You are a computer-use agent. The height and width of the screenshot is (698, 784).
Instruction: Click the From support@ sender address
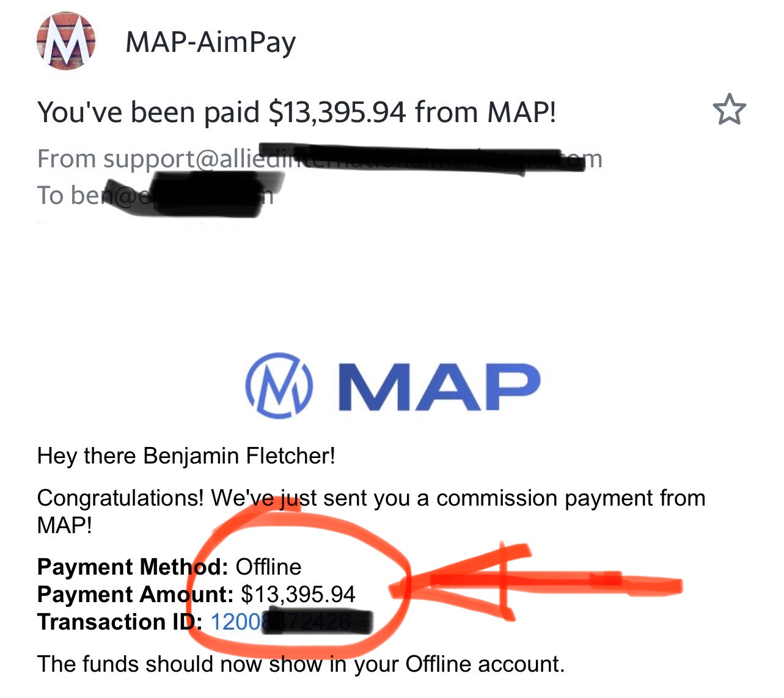tap(147, 159)
